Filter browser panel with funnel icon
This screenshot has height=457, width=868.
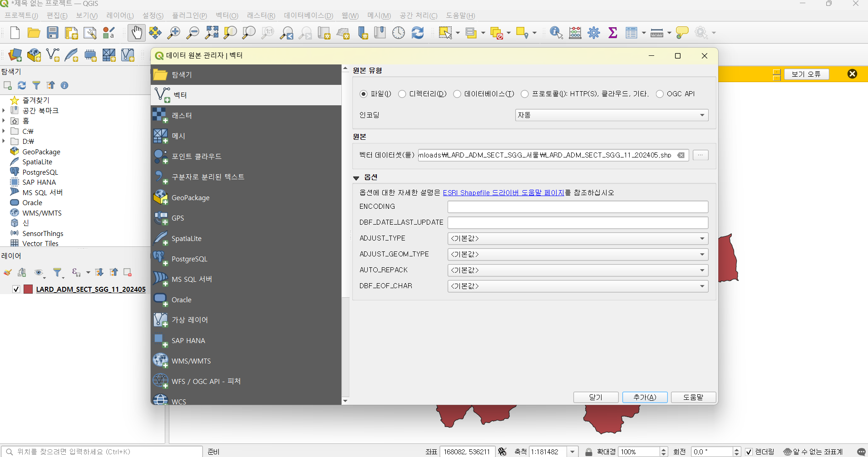coord(36,85)
